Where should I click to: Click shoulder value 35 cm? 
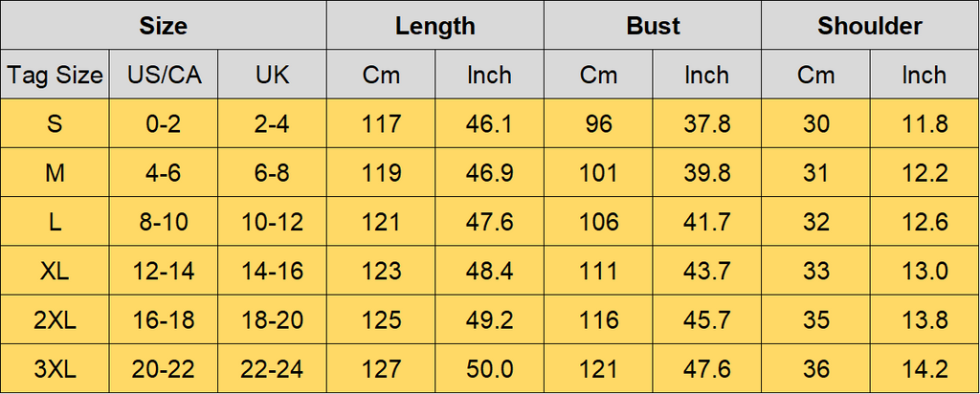click(815, 320)
